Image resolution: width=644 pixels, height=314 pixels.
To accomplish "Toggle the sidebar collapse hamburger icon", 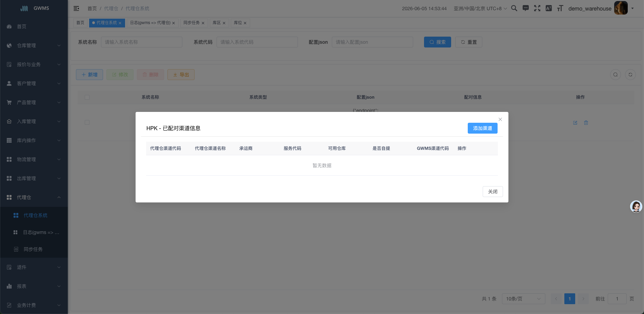I will point(76,8).
